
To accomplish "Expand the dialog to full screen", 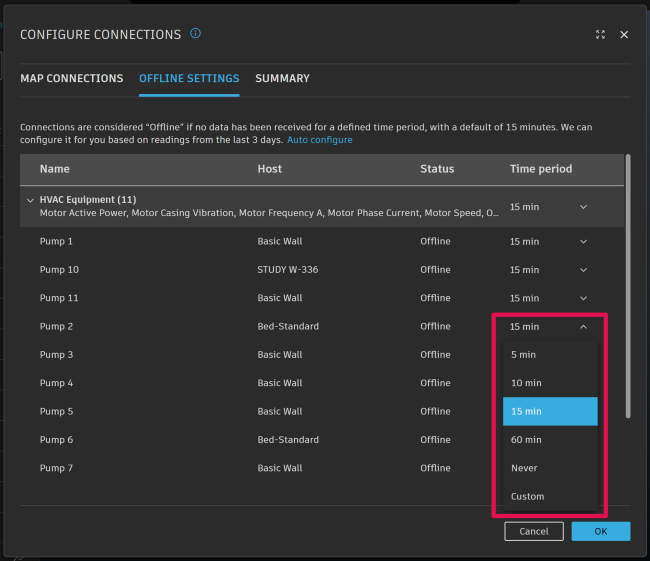I will pos(600,34).
